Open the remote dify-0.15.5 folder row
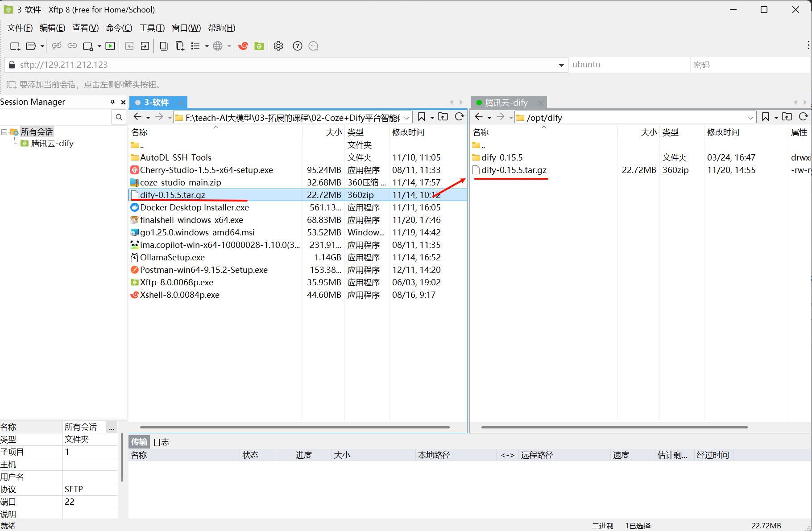 point(641,157)
